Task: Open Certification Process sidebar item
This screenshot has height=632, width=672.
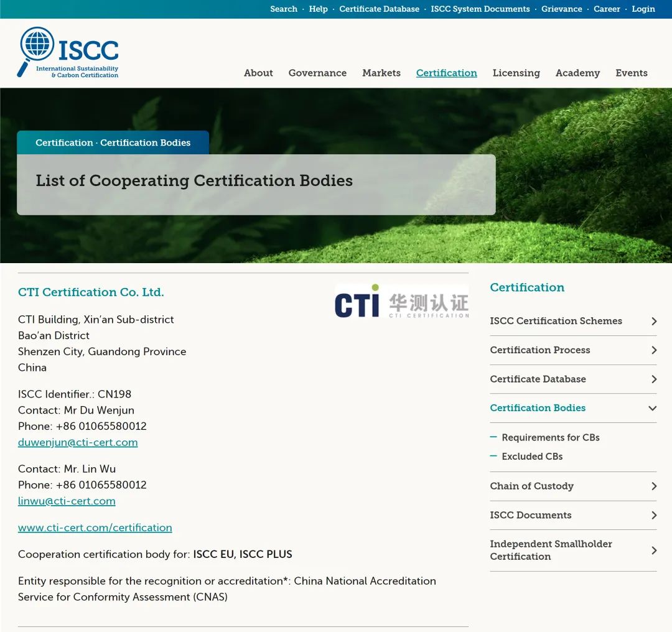Action: (540, 350)
